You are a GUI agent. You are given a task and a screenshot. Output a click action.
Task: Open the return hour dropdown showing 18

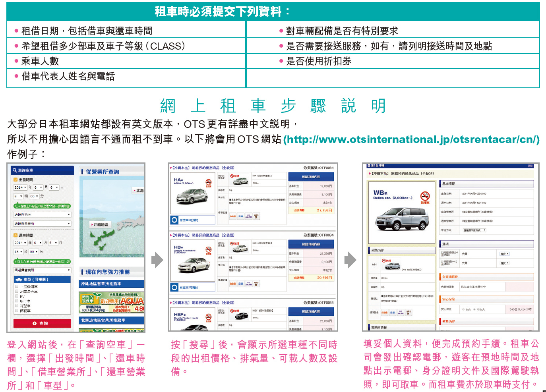tap(18, 252)
